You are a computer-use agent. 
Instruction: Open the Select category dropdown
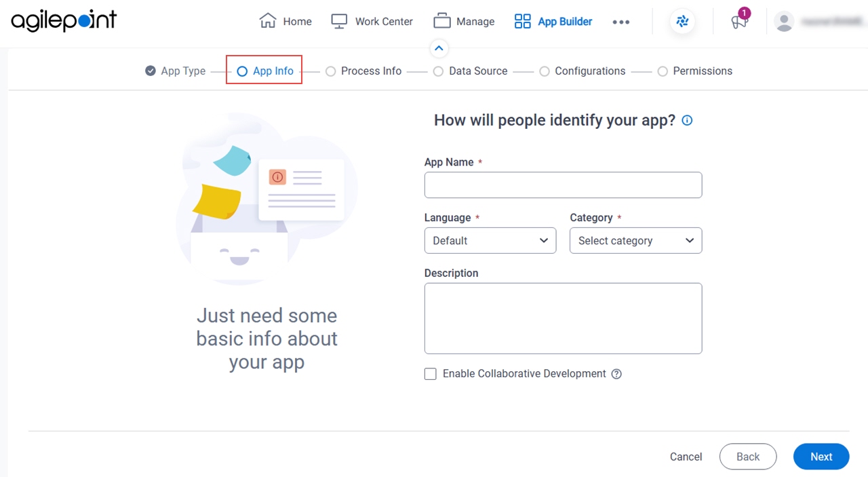[636, 241]
